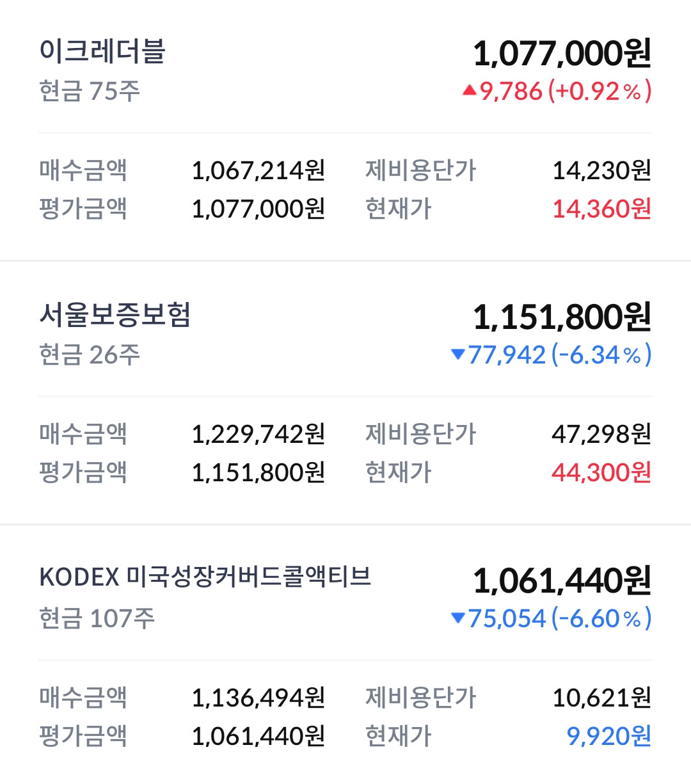Select 서울보증보험 current price 44,300원

click(601, 472)
